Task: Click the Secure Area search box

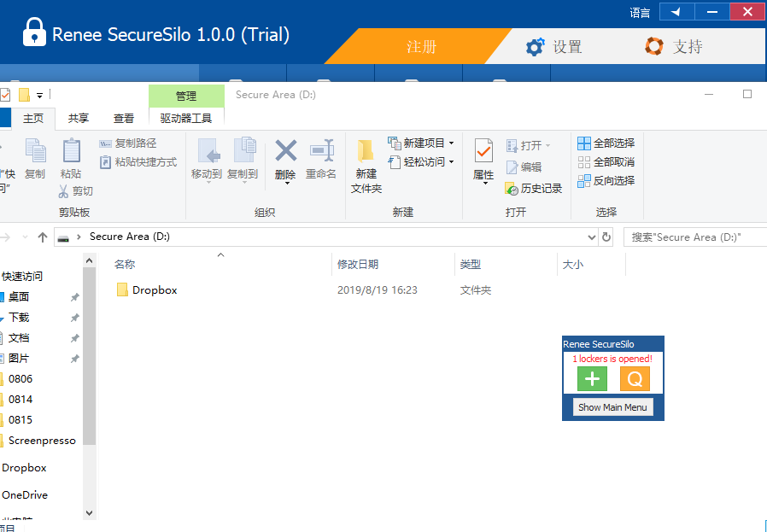Action: [x=692, y=237]
